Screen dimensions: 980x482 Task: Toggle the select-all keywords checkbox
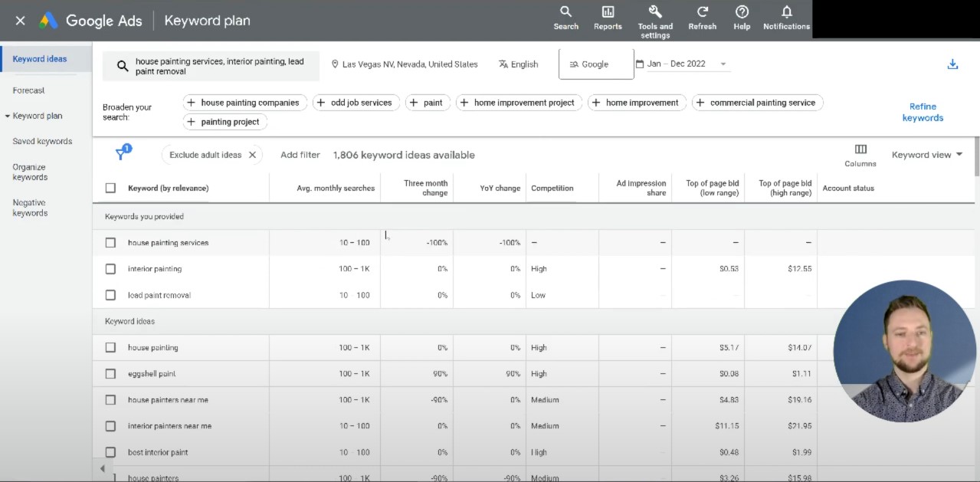[x=110, y=188]
